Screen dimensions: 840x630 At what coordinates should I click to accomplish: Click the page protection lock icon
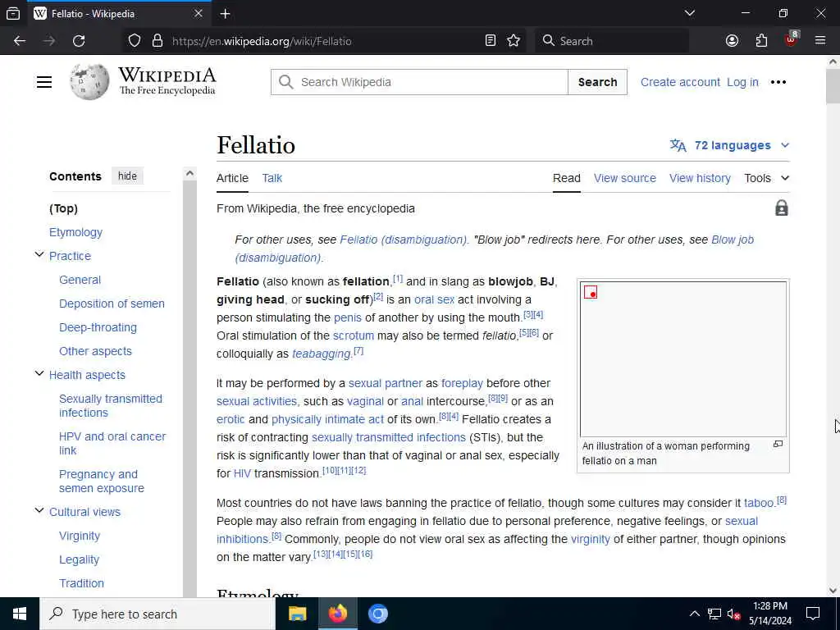[x=782, y=208]
